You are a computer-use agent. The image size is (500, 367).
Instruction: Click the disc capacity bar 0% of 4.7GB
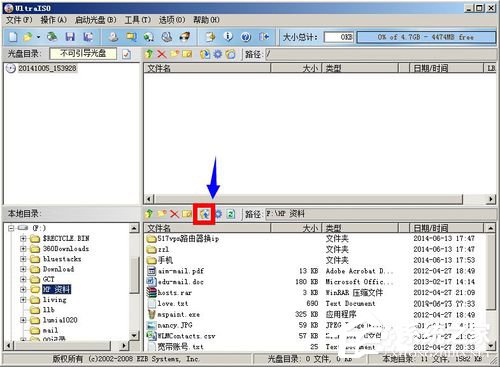tap(426, 37)
